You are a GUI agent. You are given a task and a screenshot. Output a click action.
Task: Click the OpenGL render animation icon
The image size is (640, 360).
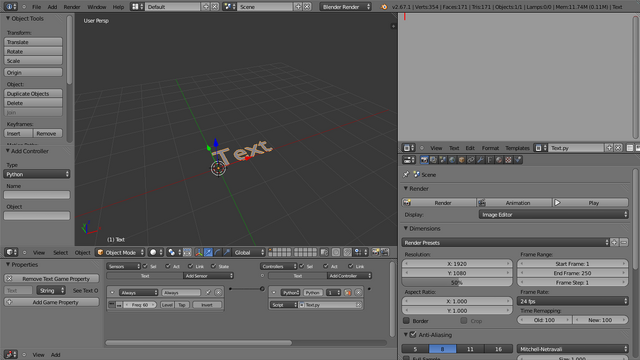tap(384, 252)
